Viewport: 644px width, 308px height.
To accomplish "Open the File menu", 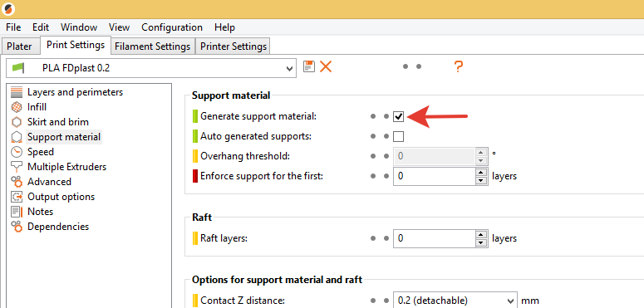I will tap(13, 27).
